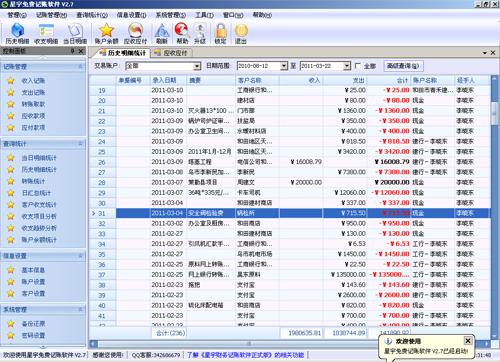Screen dimensions: 500x362
Task: Open the 工具 menu
Action: tap(204, 15)
